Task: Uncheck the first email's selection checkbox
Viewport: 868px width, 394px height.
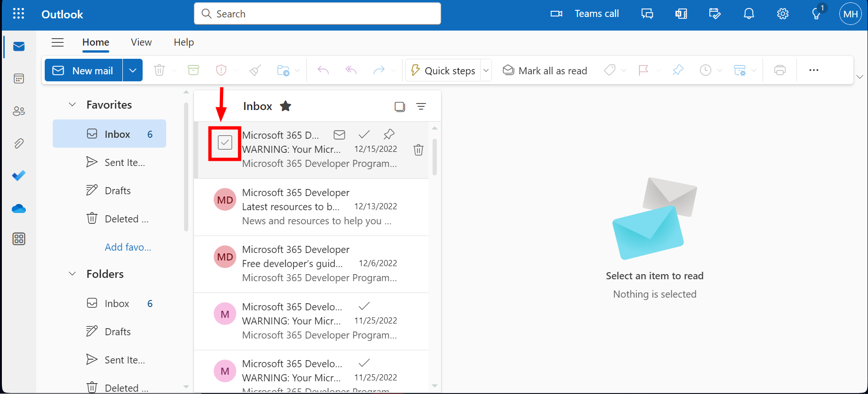Action: click(225, 142)
